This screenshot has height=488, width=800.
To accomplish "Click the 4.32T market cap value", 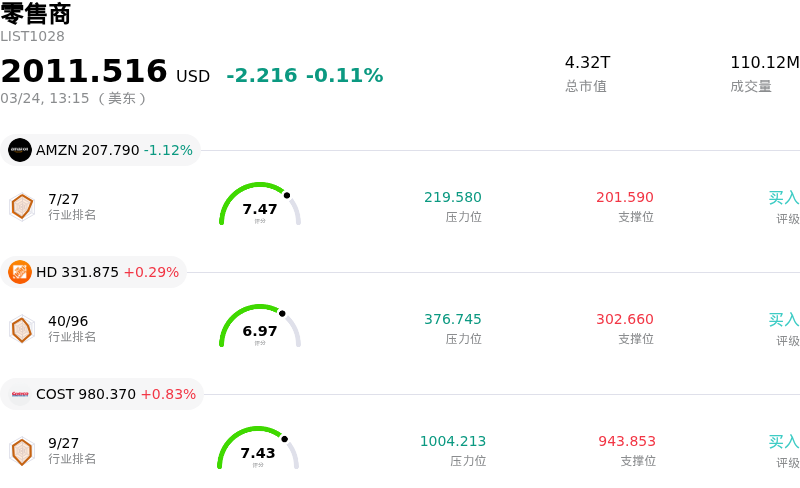I will (x=587, y=62).
